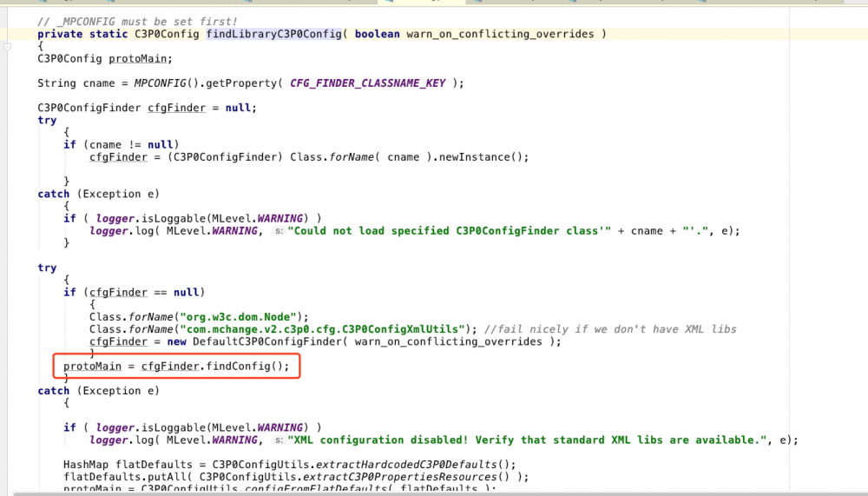868x496 pixels.
Task: Click the "new" keyword before DefaultC3P0ConfigFinder
Action: (176, 342)
